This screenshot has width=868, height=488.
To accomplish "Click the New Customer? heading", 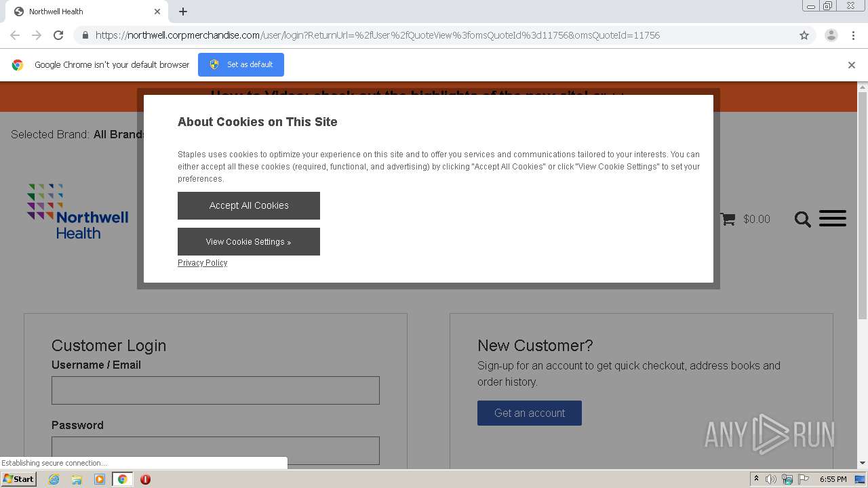I will point(535,346).
